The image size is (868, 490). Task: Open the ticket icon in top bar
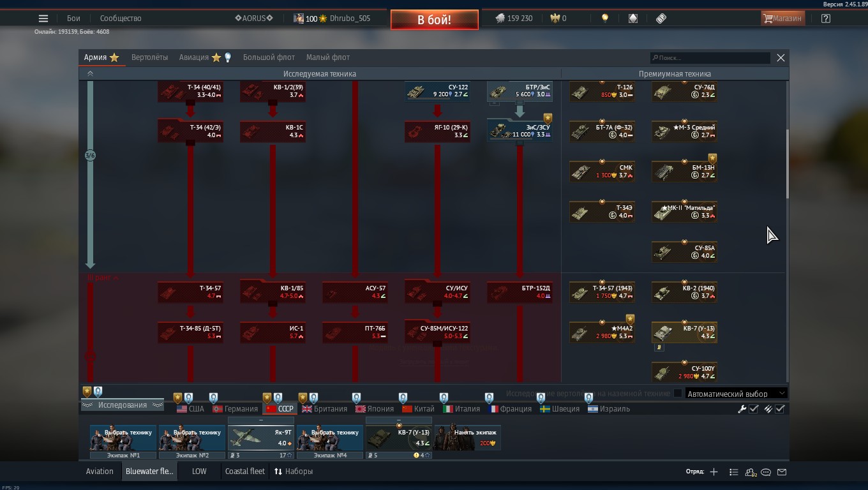point(661,19)
